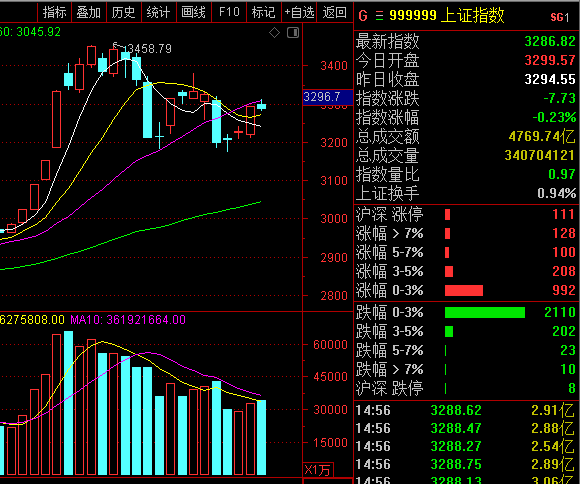Open the 指标 indicators menu
This screenshot has height=484, width=580.
coord(54,12)
